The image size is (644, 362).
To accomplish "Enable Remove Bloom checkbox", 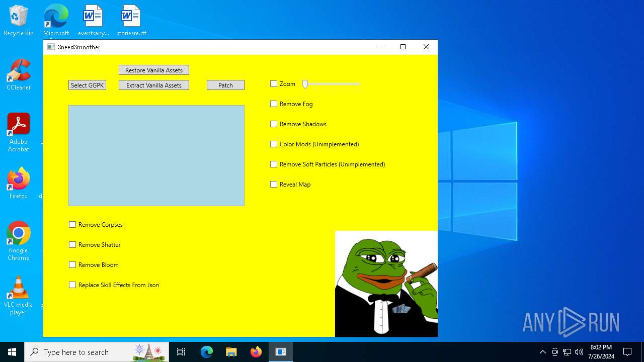I will click(x=72, y=265).
